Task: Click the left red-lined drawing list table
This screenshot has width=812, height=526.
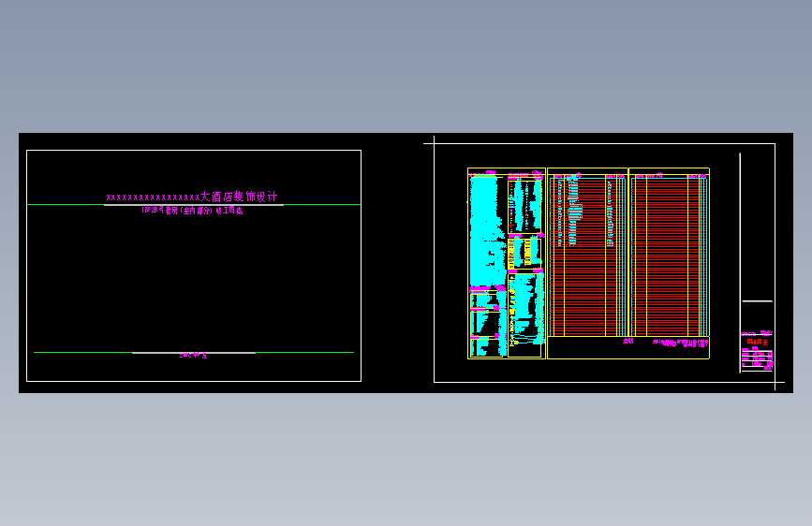Action: coord(588,256)
